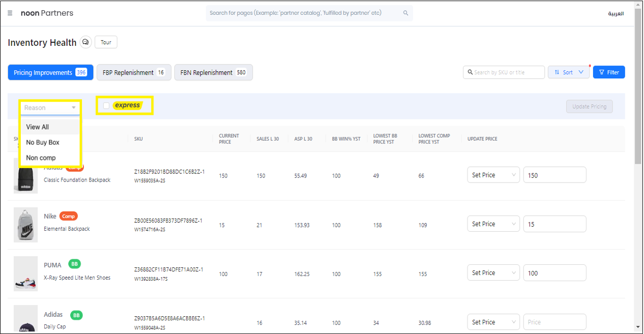The height and width of the screenshot is (334, 644).
Task: Open the chat bubble icon beside Inventory Health
Action: tap(85, 42)
